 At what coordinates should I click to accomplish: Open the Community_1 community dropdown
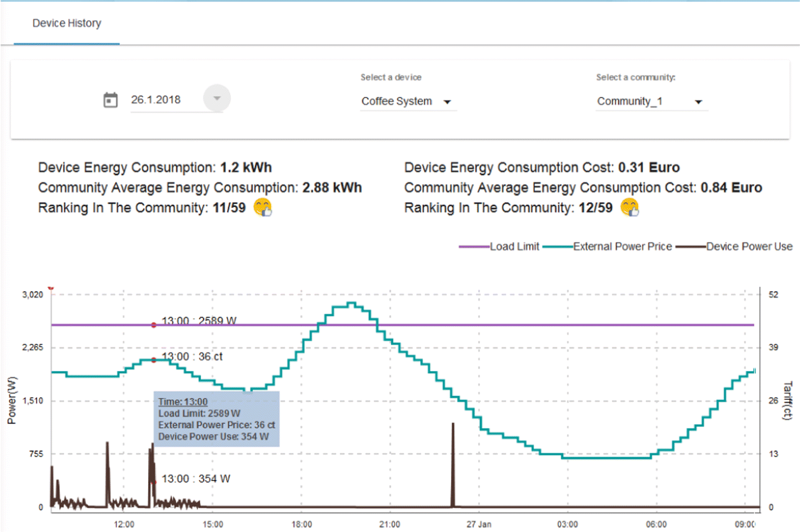tap(651, 101)
